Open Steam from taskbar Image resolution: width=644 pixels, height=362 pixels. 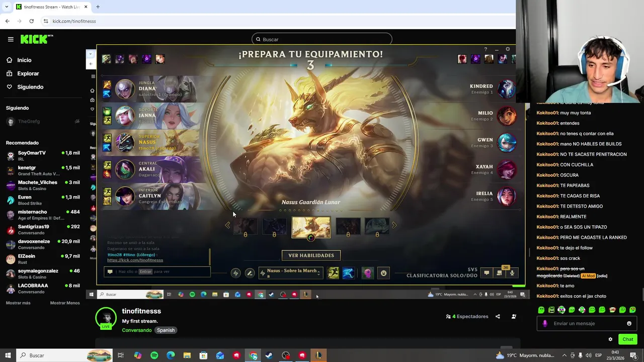[269, 355]
